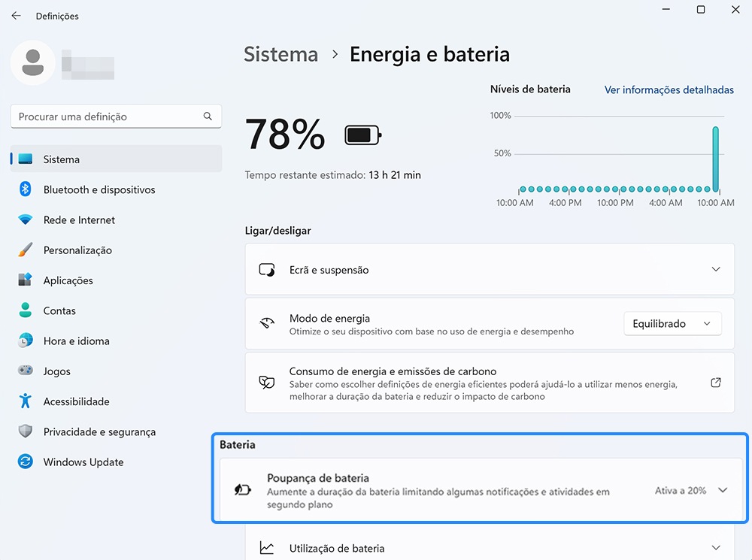Click the Níveis de bateria heading
Viewport: 752px width, 560px height.
pyautogui.click(x=530, y=89)
